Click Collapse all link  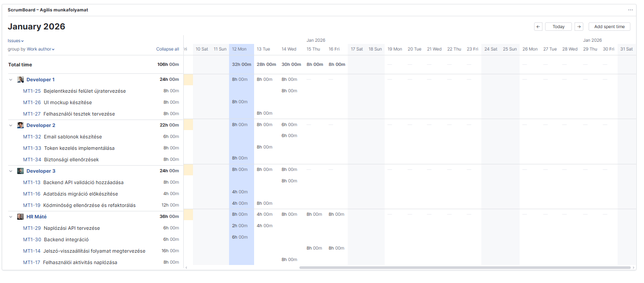(167, 49)
